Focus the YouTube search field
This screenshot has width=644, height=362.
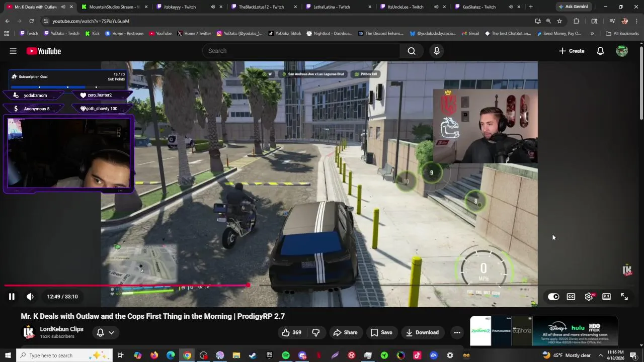pos(302,51)
